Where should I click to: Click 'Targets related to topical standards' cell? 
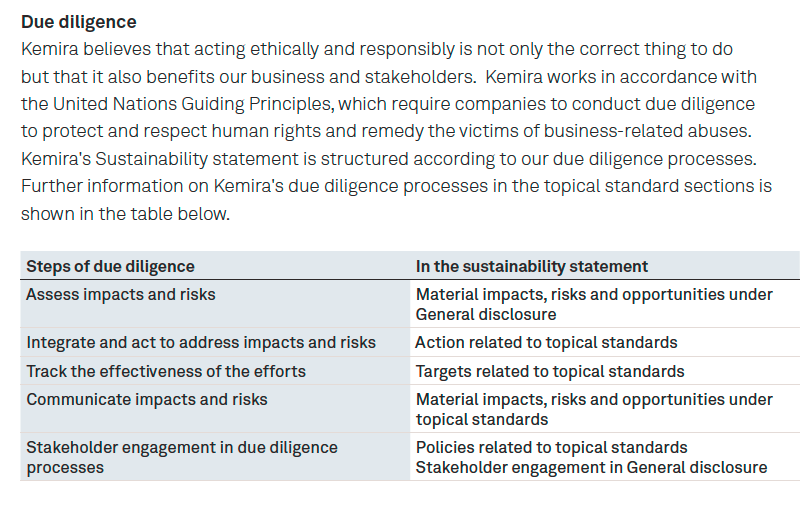[x=605, y=371]
